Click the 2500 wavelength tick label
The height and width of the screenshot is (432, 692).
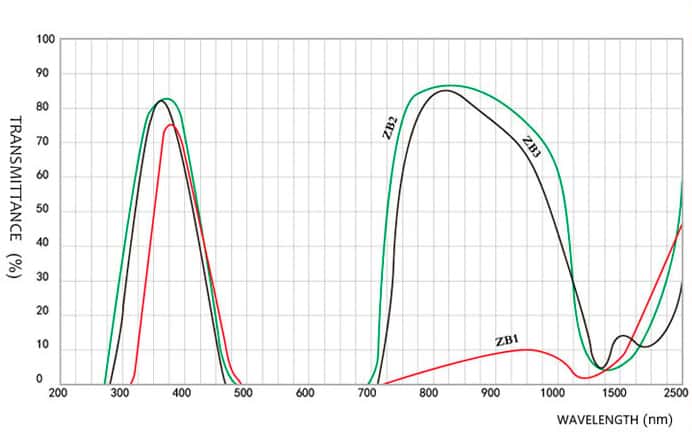676,393
